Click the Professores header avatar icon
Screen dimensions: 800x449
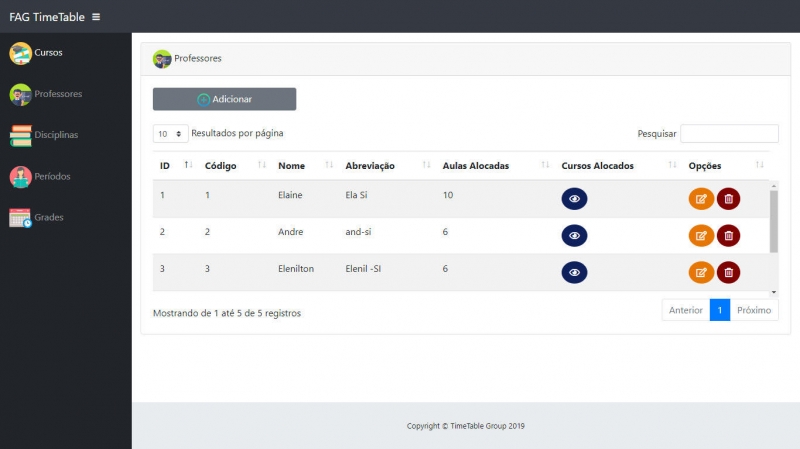[162, 59]
